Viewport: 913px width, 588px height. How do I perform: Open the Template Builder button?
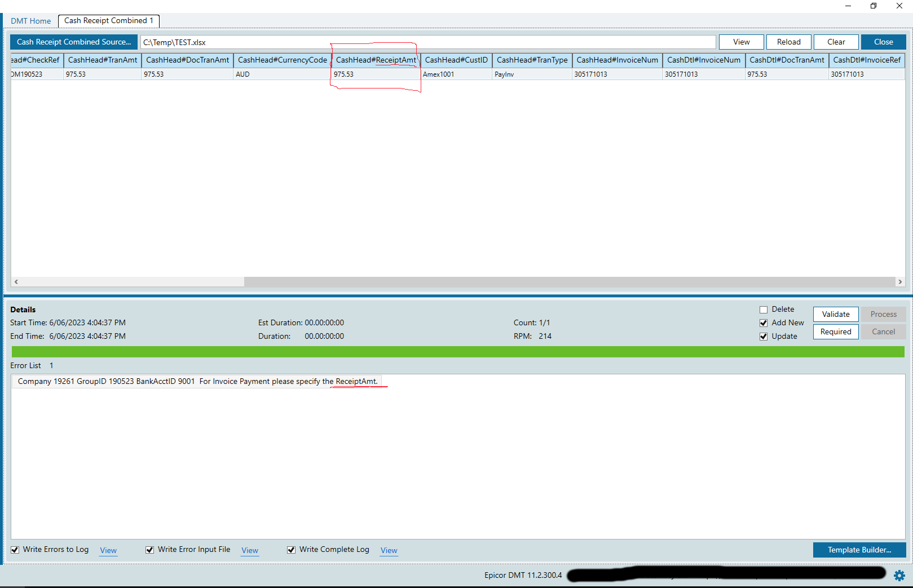click(859, 550)
